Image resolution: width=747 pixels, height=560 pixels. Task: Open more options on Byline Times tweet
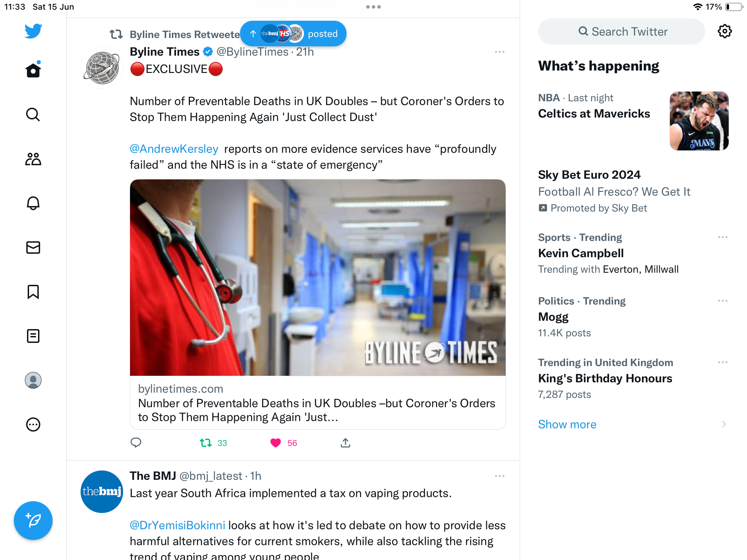click(x=499, y=52)
